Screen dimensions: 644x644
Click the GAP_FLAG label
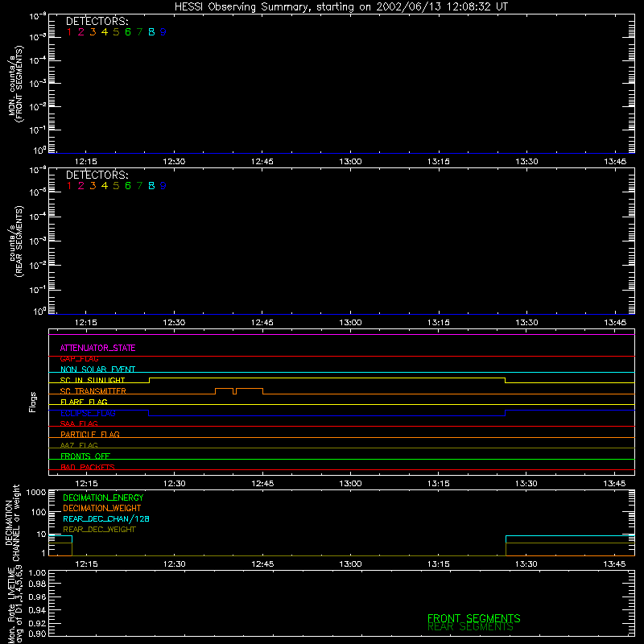(x=79, y=359)
